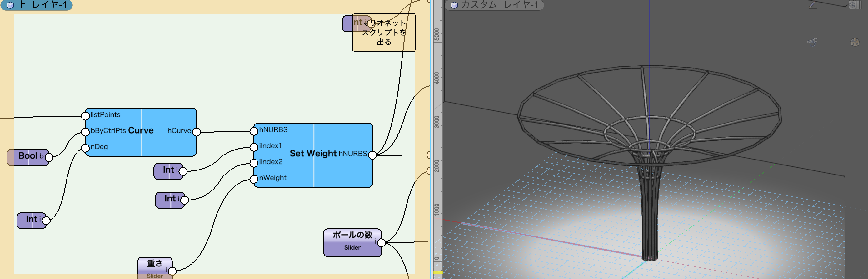
Task: Open the tool sets palette icon
Action: pos(855,5)
